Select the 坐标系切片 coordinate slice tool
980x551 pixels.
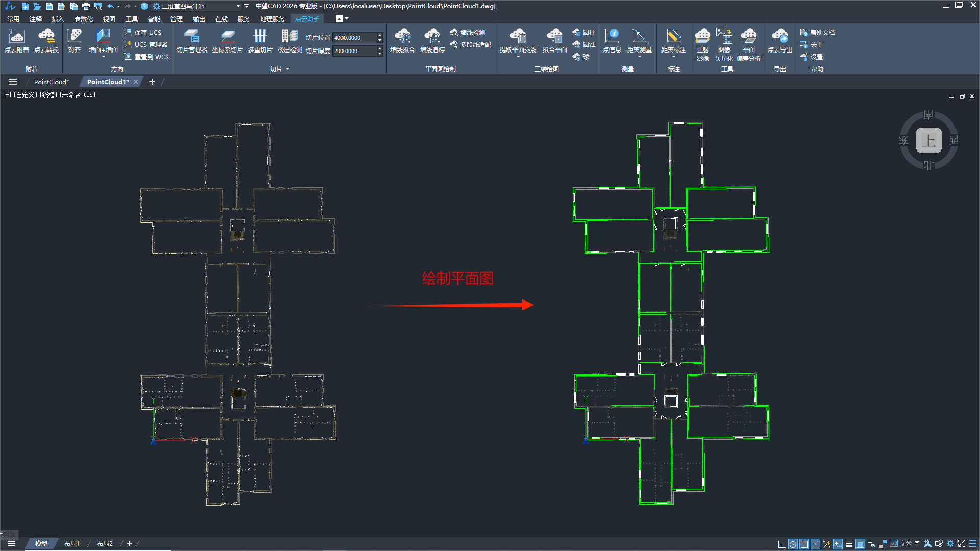point(228,41)
